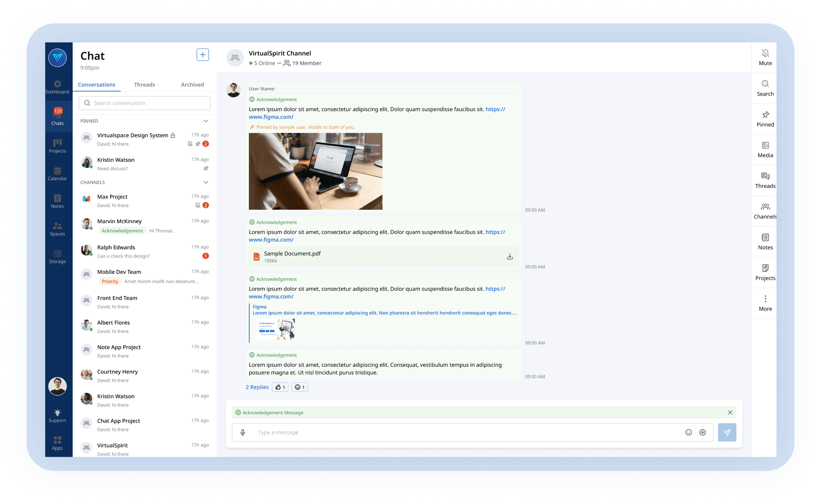Start a new chat with plus button
Screen dimensions: 821x504
[203, 55]
